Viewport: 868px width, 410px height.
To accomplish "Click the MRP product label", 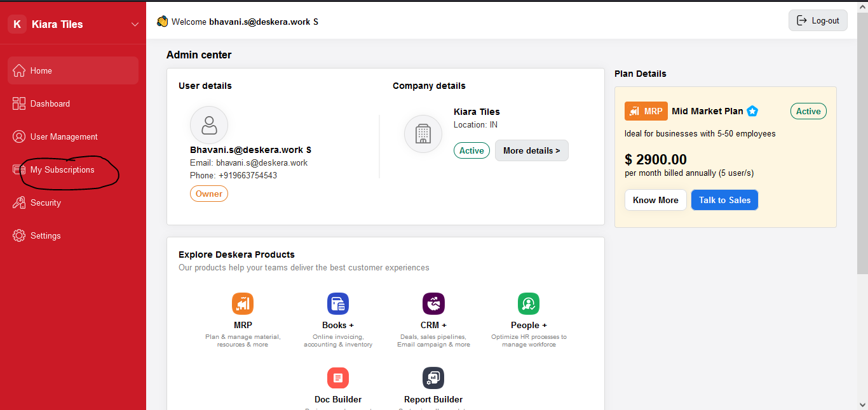I will point(243,325).
